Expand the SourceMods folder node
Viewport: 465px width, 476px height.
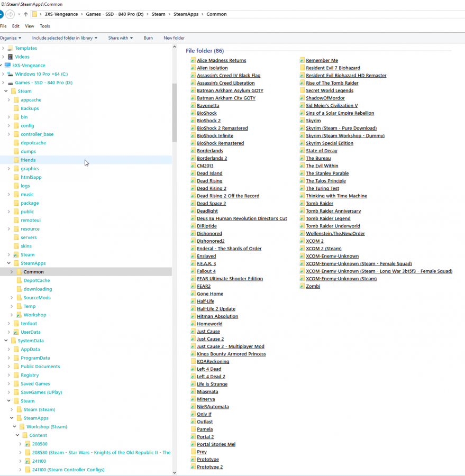click(x=12, y=298)
